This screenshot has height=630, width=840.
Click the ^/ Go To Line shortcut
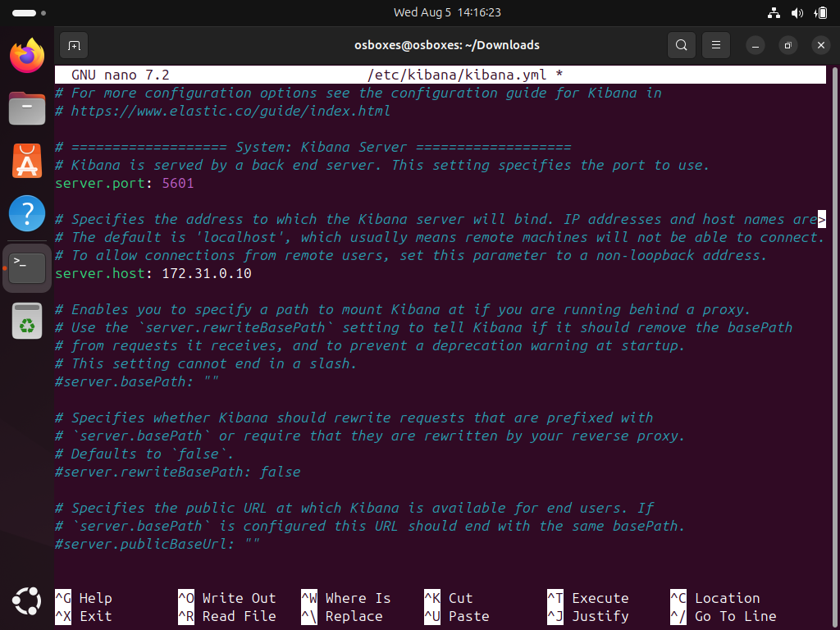tap(724, 617)
